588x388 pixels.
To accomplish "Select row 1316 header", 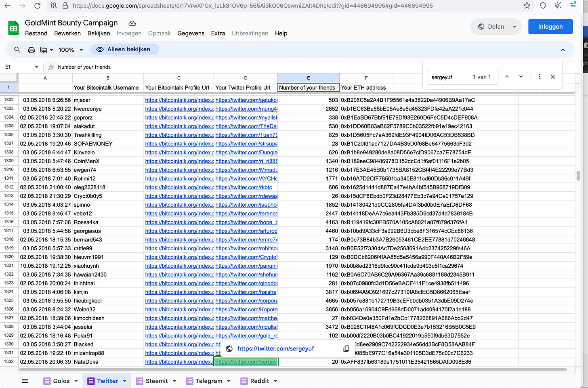I will [9, 222].
